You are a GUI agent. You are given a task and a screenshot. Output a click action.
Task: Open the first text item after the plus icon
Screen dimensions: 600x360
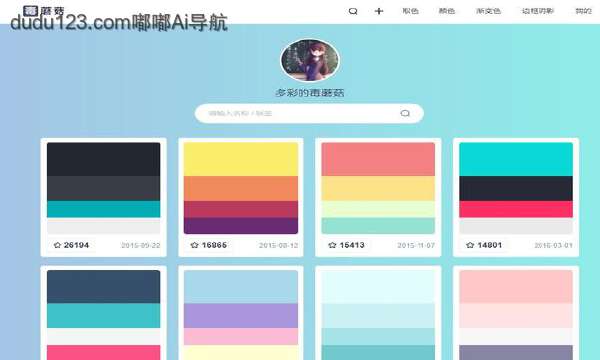(410, 11)
